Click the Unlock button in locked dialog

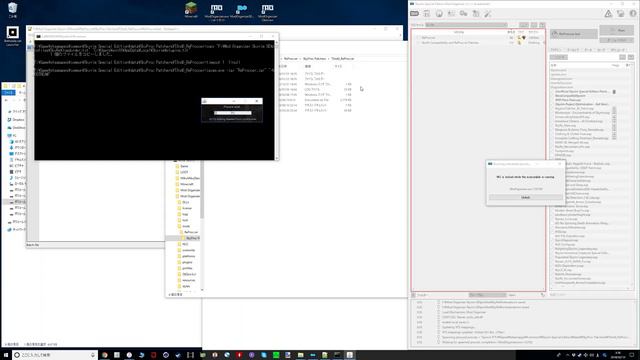pos(526,198)
